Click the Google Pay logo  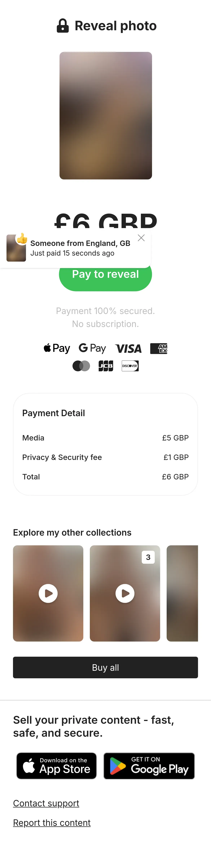(x=92, y=348)
